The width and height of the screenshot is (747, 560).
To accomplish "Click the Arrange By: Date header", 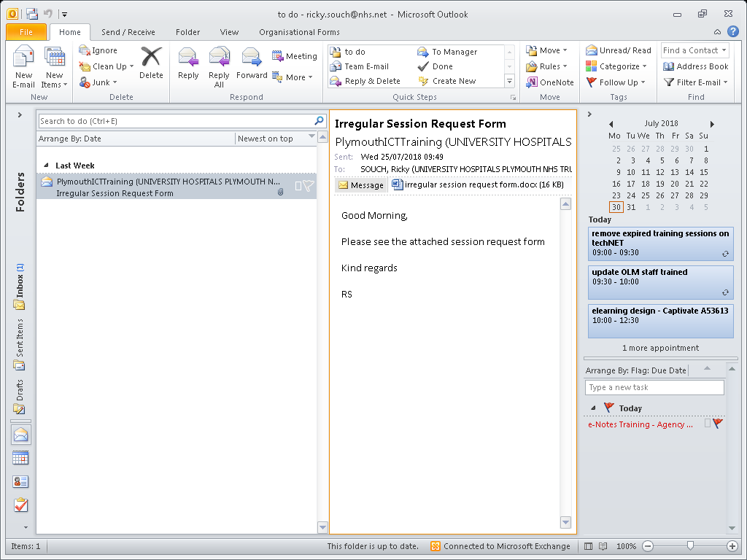I will [70, 139].
